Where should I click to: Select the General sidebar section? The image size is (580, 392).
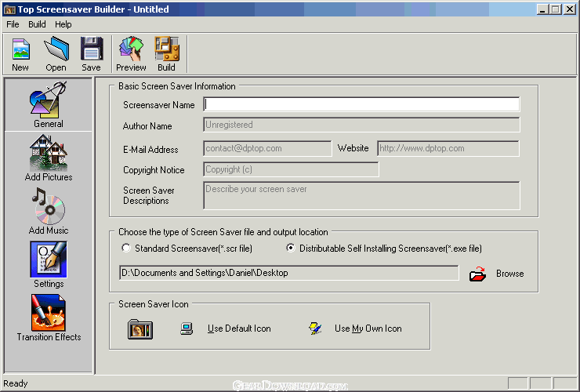tap(48, 105)
